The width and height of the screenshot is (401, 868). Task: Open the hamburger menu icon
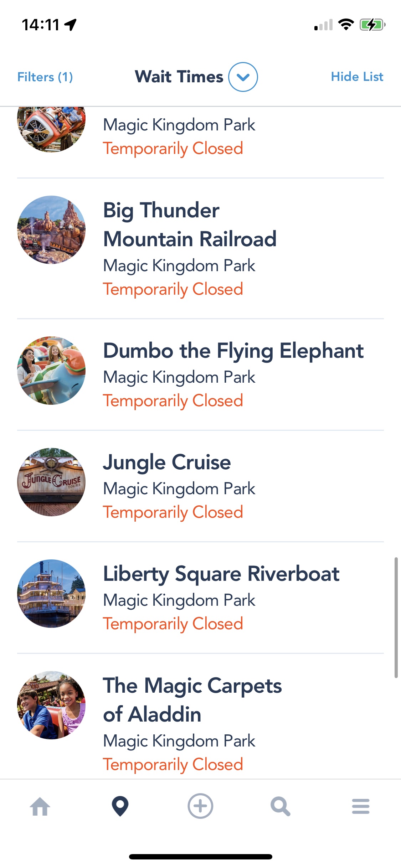(x=361, y=806)
